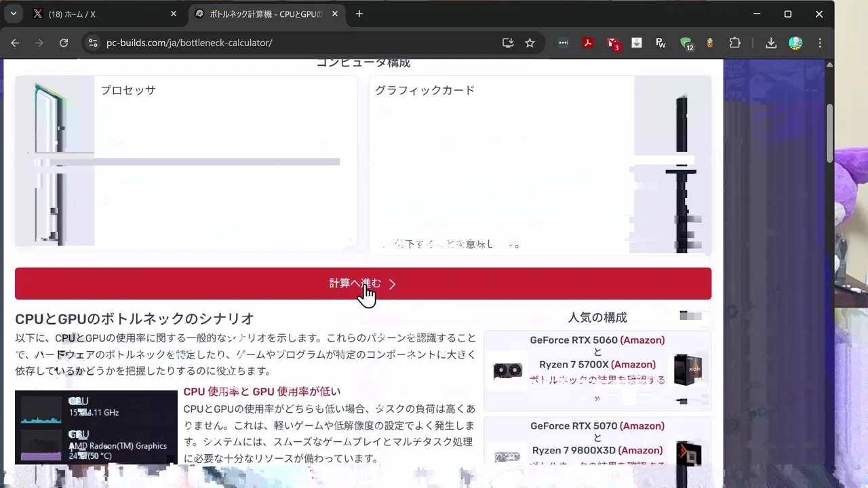Screen dimensions: 868x488
Task: Bookmark this page with the star icon
Action: coord(530,43)
